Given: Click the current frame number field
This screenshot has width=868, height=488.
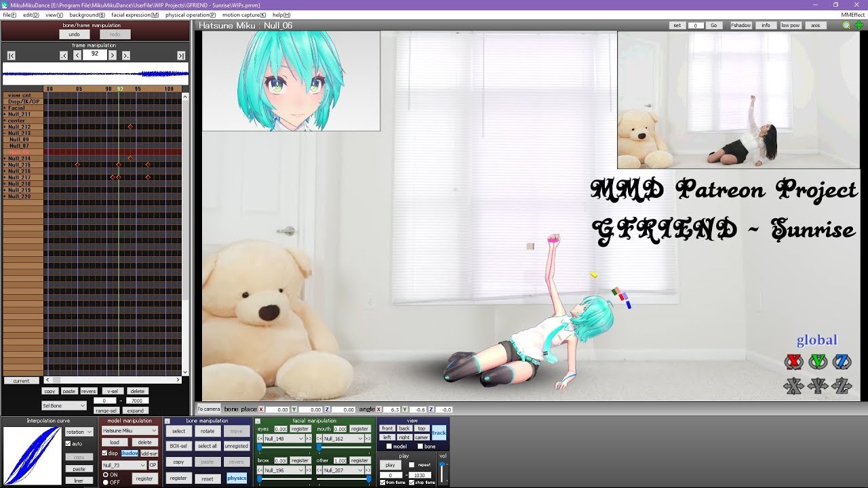Looking at the screenshot, I should click(x=95, y=54).
